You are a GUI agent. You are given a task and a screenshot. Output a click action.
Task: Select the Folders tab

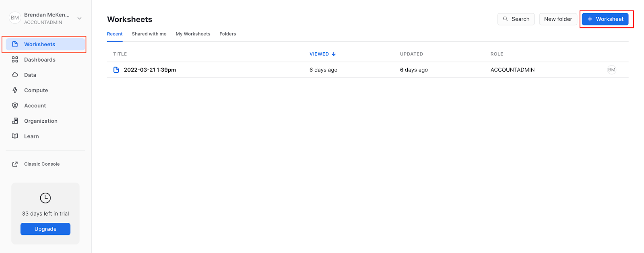tap(227, 34)
